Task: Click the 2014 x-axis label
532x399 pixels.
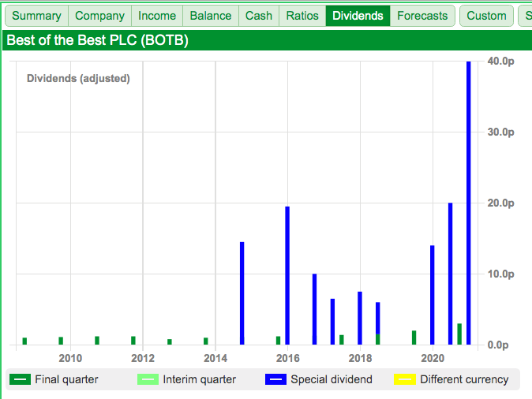Action: 215,358
